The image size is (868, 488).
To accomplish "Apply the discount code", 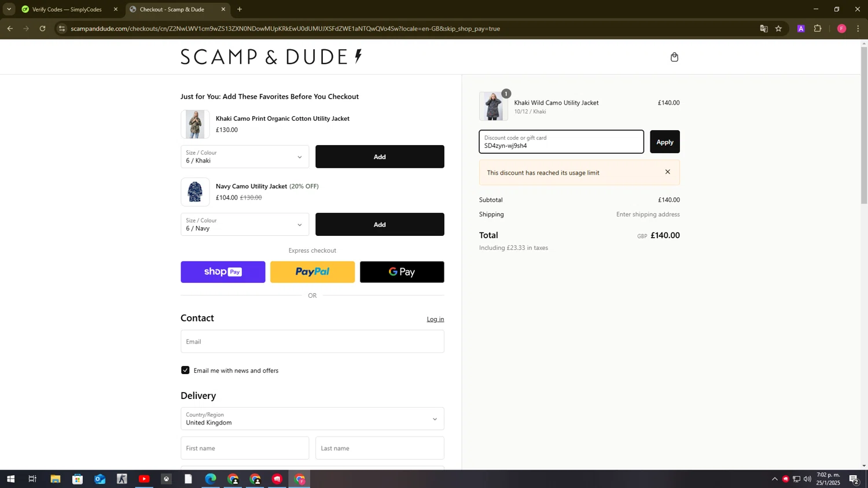I will tap(665, 142).
